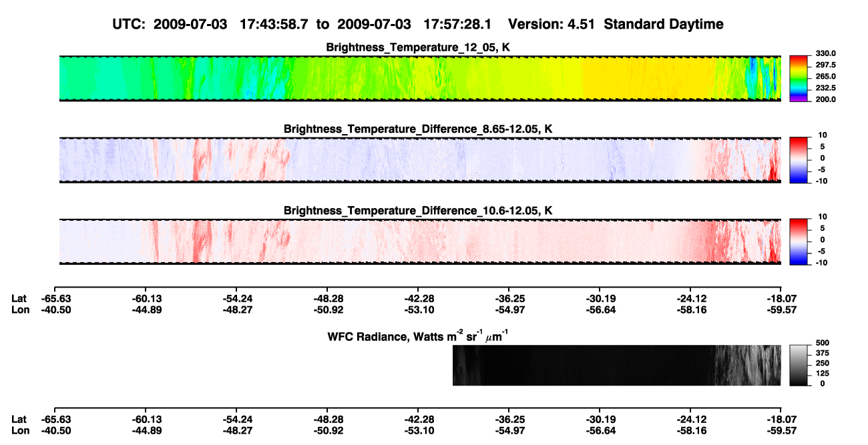Image resolution: width=868 pixels, height=445 pixels.
Task: Click the rainbow colorbar for Brightness Temperature 12_05
Action: coord(799,78)
